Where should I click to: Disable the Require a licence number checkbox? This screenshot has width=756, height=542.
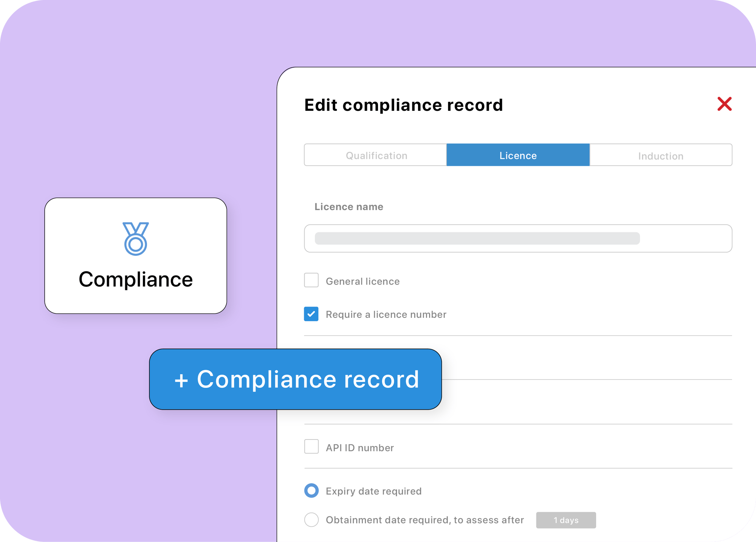[311, 314]
